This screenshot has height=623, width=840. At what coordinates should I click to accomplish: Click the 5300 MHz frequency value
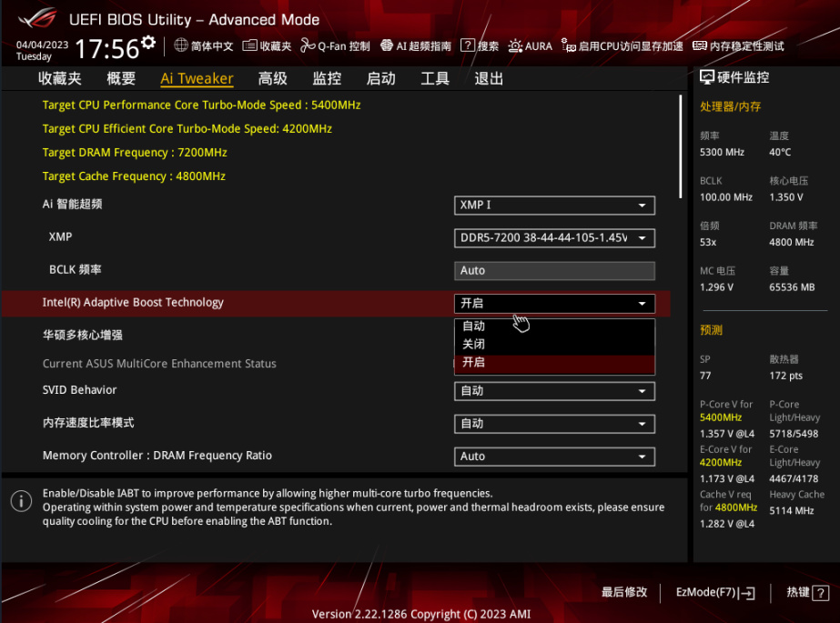pyautogui.click(x=722, y=153)
